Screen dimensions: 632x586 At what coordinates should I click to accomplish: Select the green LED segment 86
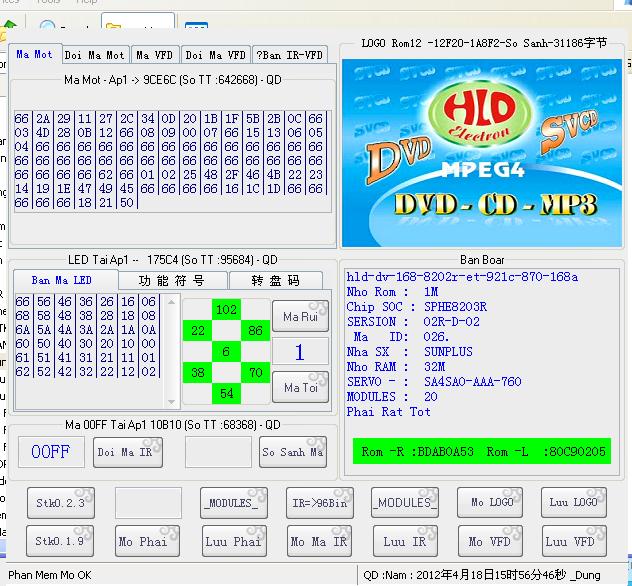pyautogui.click(x=256, y=330)
